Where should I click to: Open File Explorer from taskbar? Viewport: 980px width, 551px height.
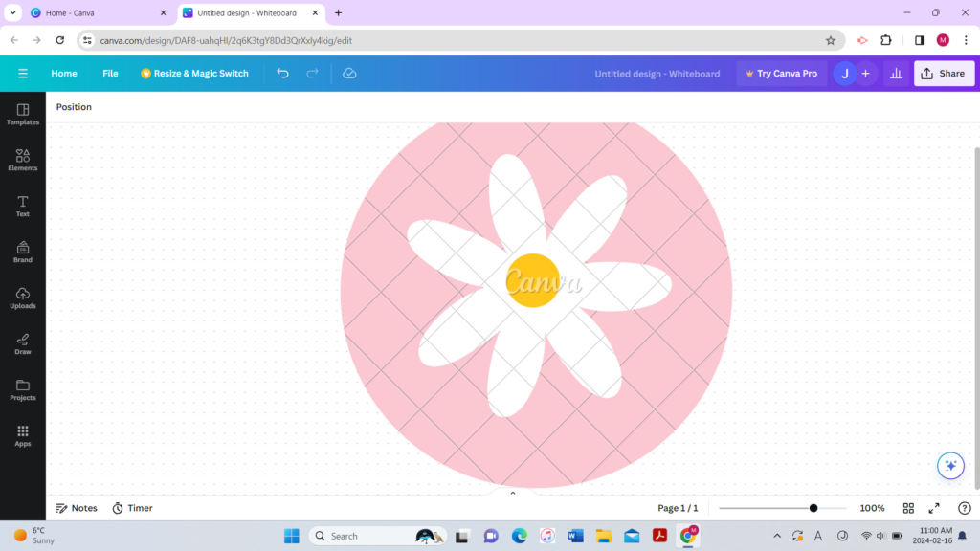click(x=603, y=536)
